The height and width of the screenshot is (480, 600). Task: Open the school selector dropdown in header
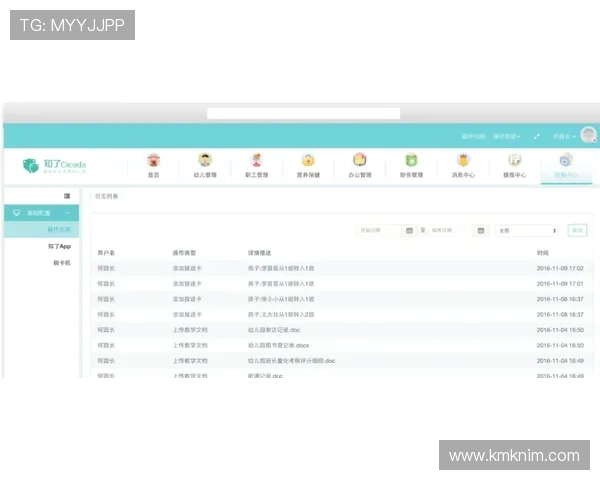click(x=507, y=136)
